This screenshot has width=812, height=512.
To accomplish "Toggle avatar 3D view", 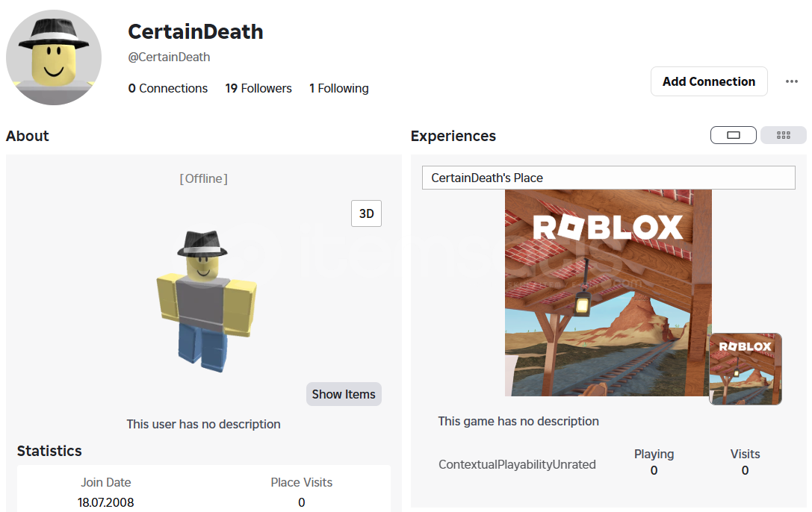I will pos(366,213).
